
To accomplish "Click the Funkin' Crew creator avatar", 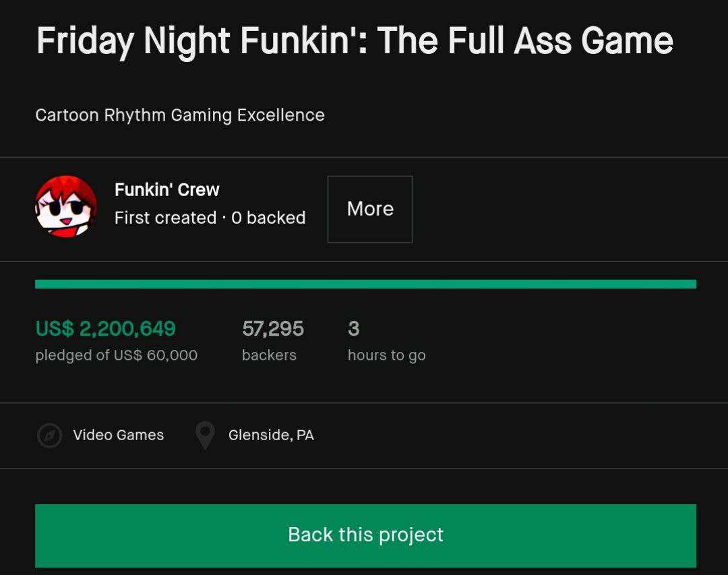I will 65,207.
